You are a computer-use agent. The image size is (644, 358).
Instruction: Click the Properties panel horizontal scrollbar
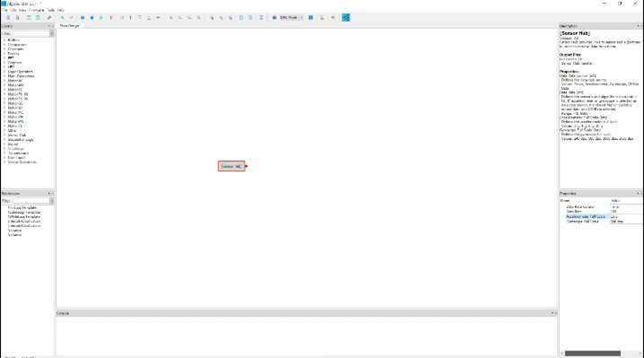click(x=593, y=354)
